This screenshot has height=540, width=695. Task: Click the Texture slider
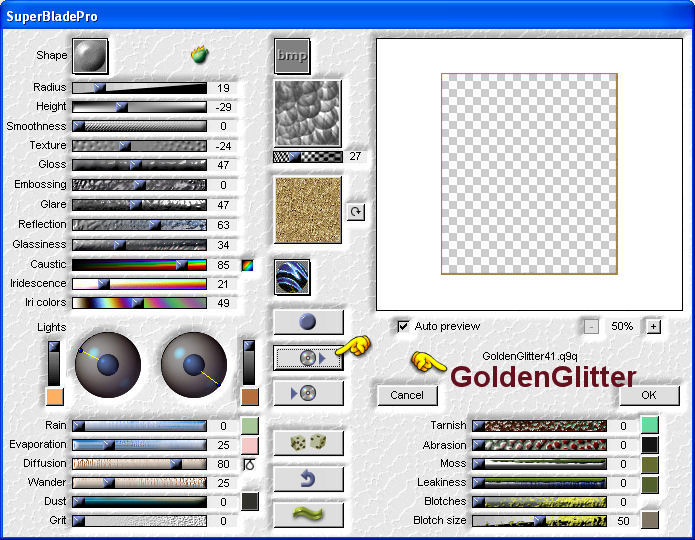pyautogui.click(x=139, y=146)
